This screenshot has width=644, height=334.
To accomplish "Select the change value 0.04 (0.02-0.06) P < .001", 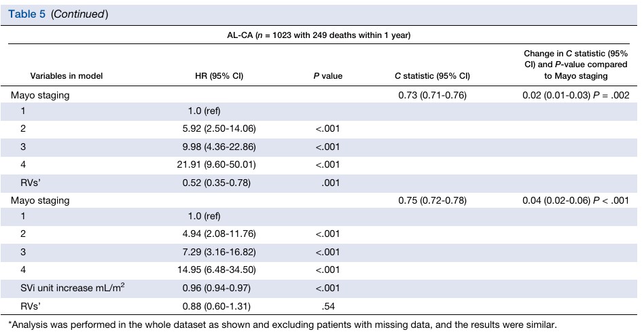I will tap(576, 200).
